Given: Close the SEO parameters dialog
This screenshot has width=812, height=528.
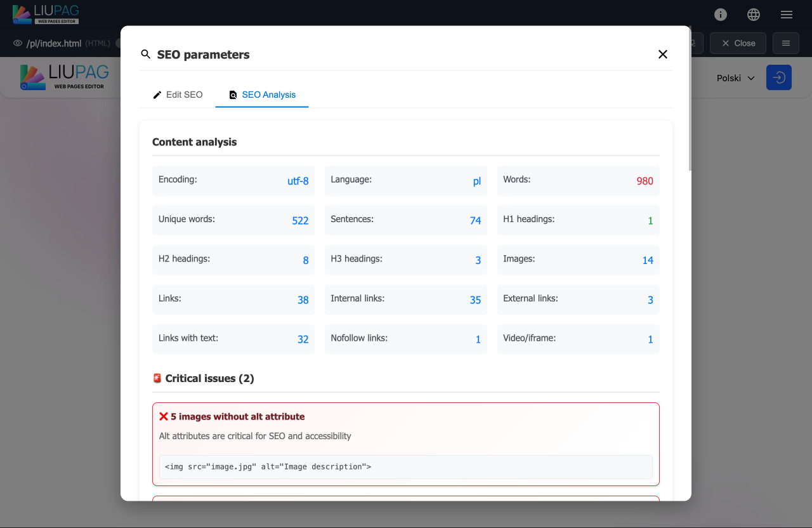Looking at the screenshot, I should point(663,55).
